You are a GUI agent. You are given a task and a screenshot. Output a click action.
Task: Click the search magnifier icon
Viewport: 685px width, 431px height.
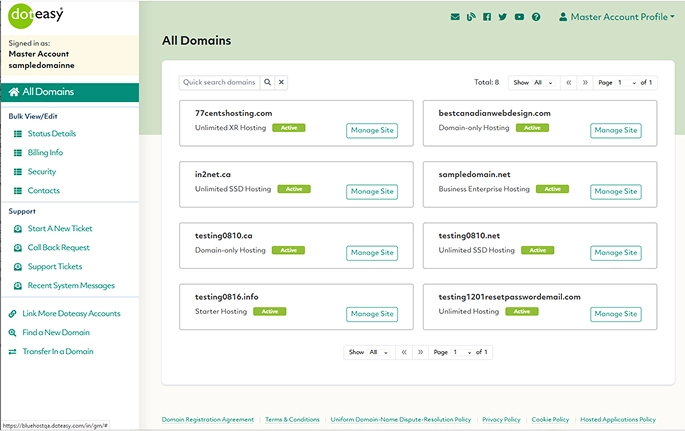coord(267,82)
